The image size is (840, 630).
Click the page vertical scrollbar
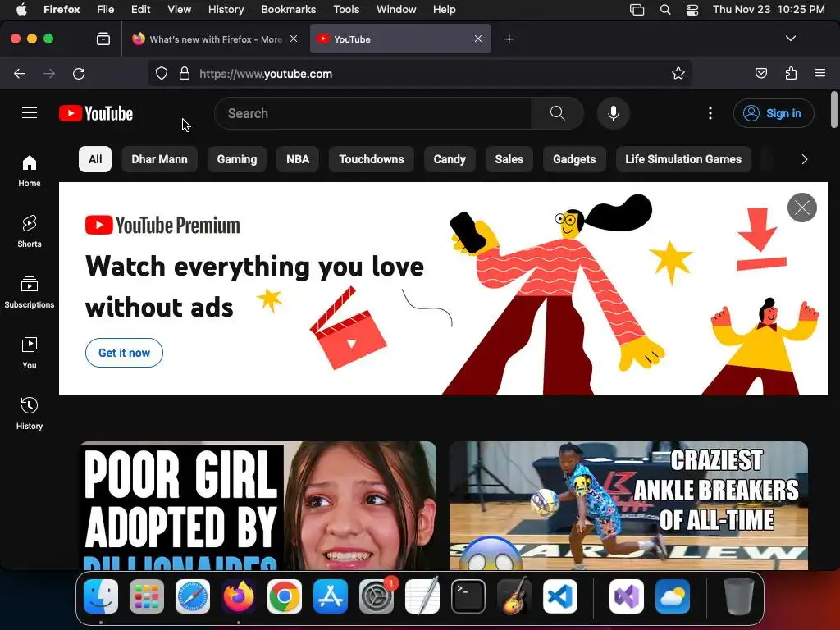pos(833,110)
